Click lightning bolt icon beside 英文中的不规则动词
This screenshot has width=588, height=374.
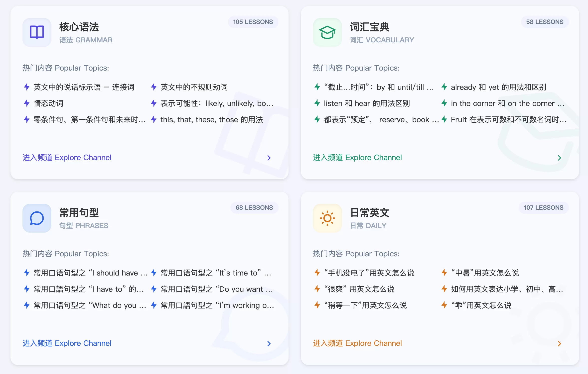[154, 87]
